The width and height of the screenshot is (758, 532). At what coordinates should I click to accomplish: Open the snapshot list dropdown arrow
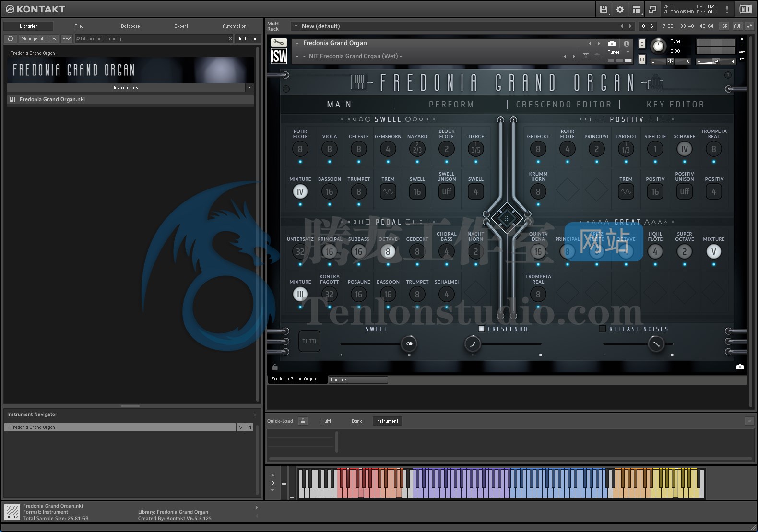click(x=297, y=56)
